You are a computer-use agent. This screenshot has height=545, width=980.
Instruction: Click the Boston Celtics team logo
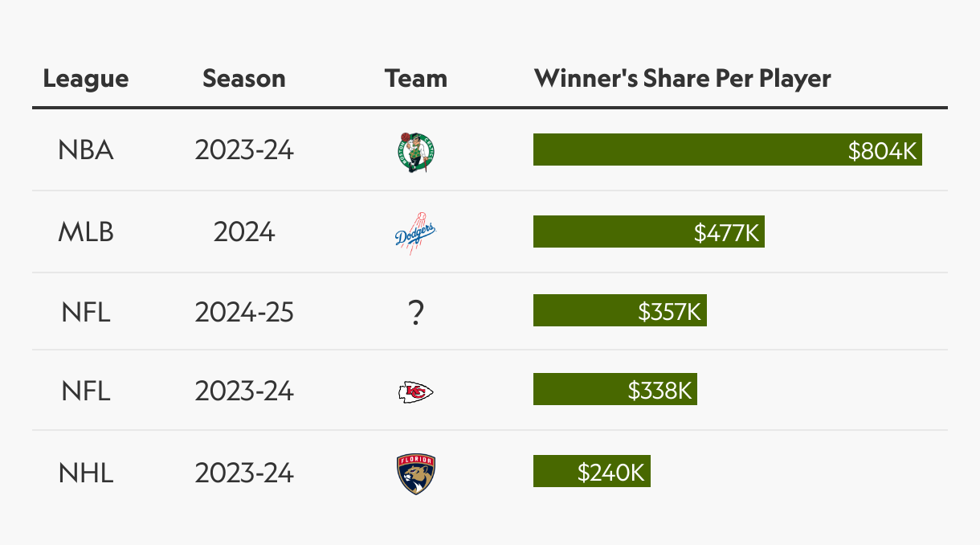415,151
